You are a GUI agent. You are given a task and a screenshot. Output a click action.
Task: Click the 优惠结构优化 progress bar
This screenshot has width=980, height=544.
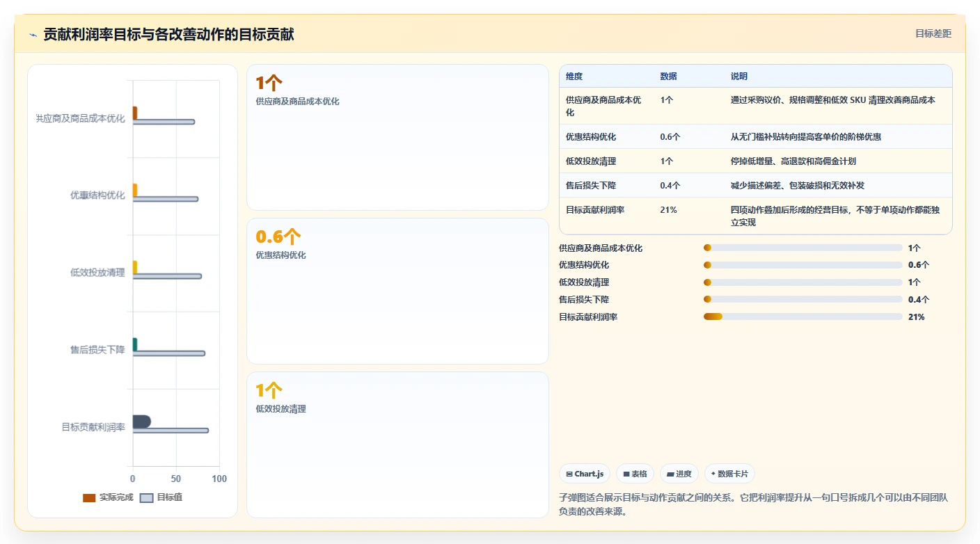tap(803, 265)
